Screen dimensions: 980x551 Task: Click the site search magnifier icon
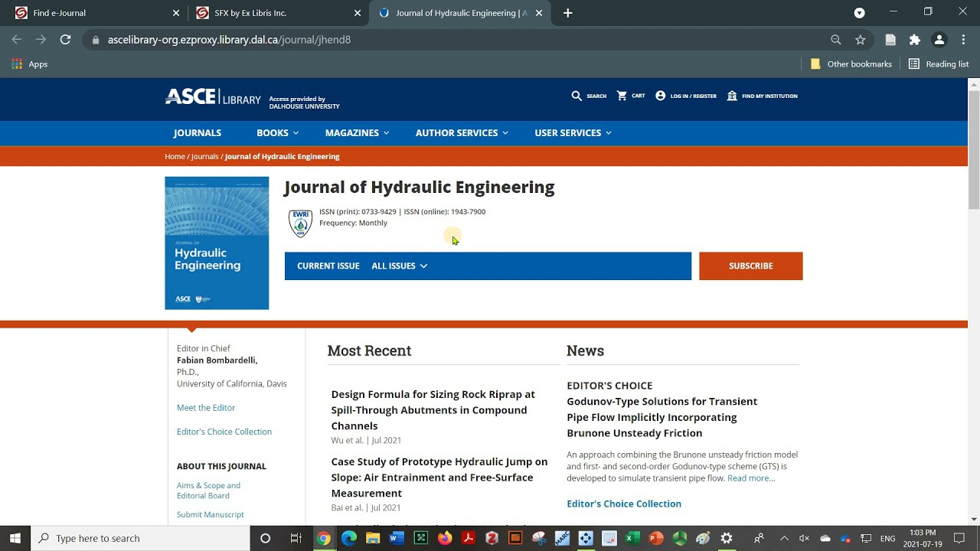[577, 96]
